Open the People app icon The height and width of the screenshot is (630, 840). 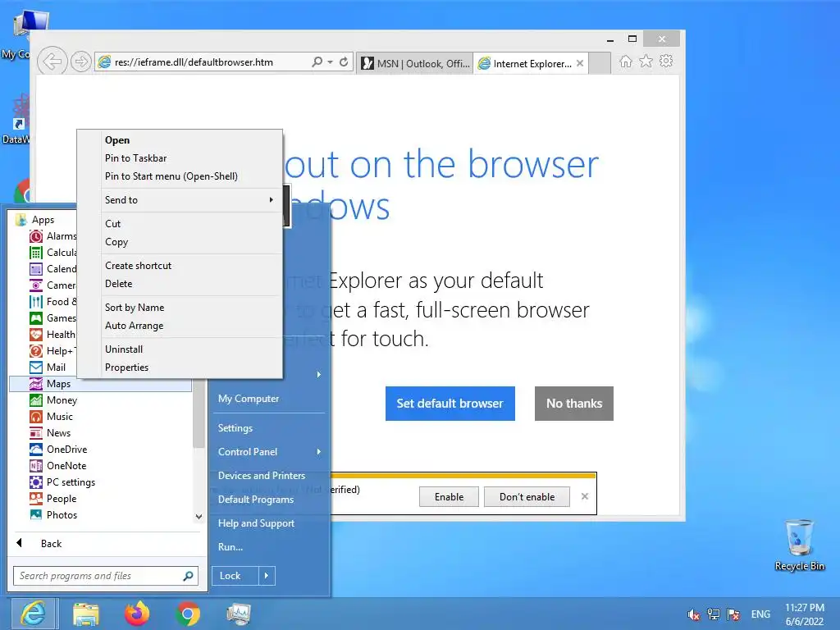coord(36,499)
